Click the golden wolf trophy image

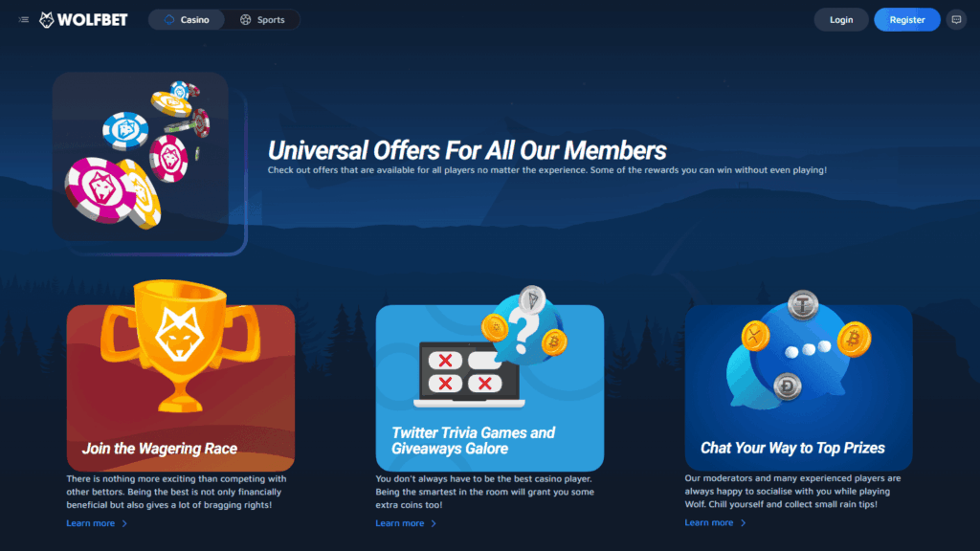pos(180,345)
